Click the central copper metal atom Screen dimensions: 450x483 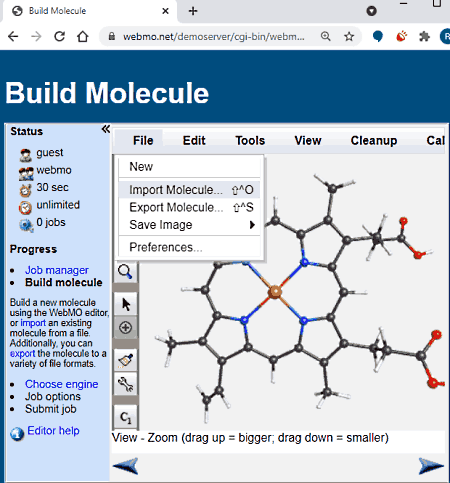(x=275, y=292)
